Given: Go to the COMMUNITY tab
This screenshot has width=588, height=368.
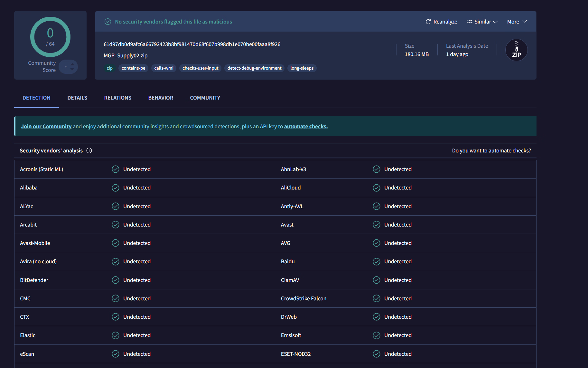Looking at the screenshot, I should (x=205, y=98).
